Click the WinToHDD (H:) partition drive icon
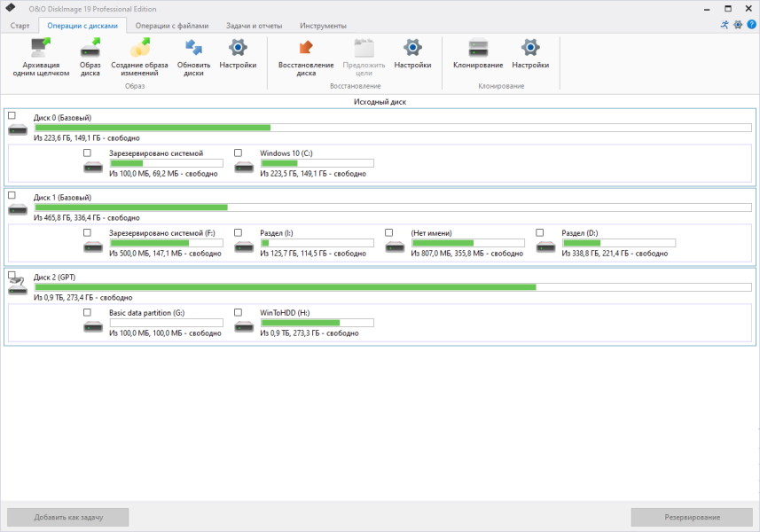This screenshot has height=532, width=760. click(244, 327)
